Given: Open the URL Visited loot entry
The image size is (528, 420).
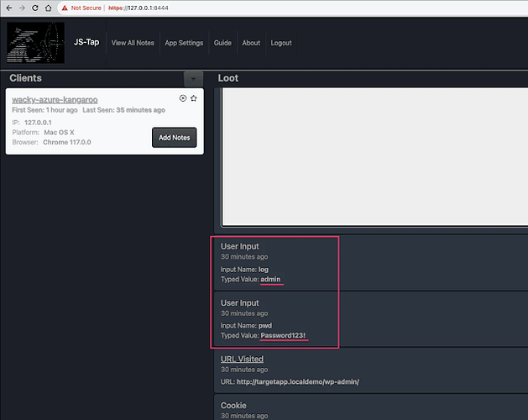Looking at the screenshot, I should tap(242, 359).
